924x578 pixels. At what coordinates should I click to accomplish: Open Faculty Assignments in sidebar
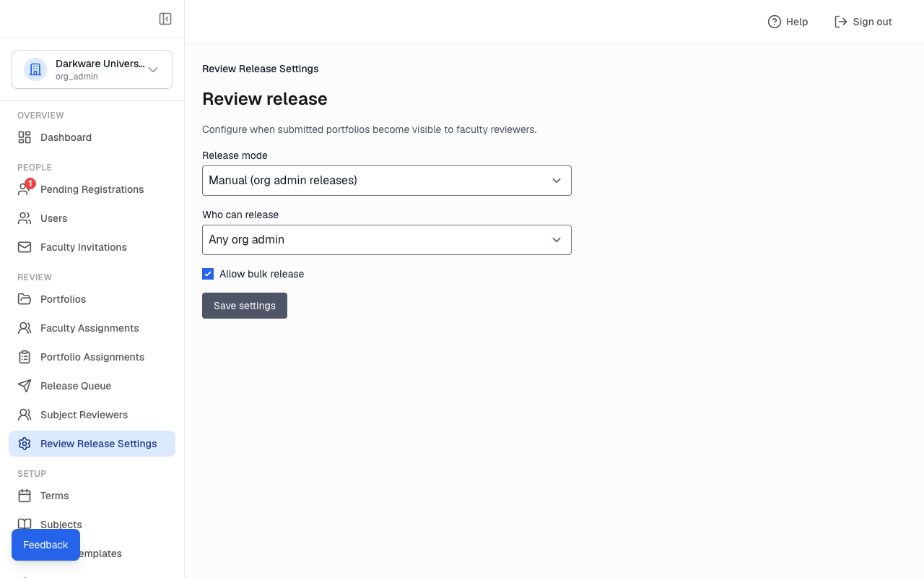92,328
